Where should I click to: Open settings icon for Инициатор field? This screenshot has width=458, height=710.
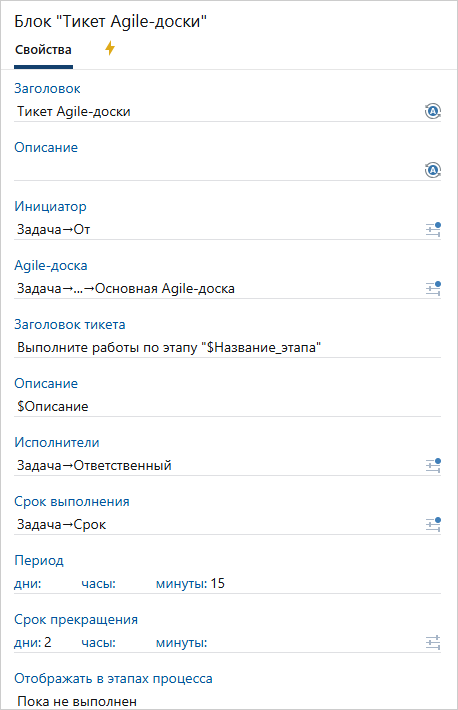(x=433, y=230)
